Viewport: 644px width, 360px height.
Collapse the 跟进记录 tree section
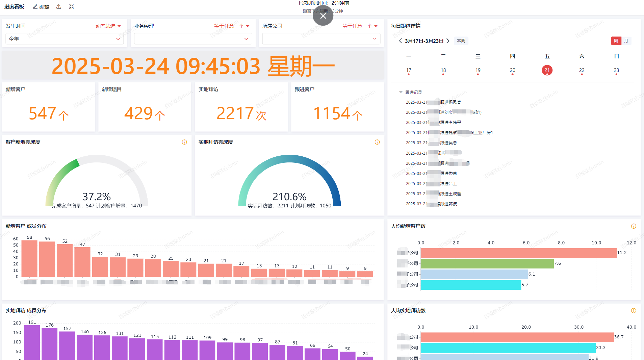(x=401, y=92)
